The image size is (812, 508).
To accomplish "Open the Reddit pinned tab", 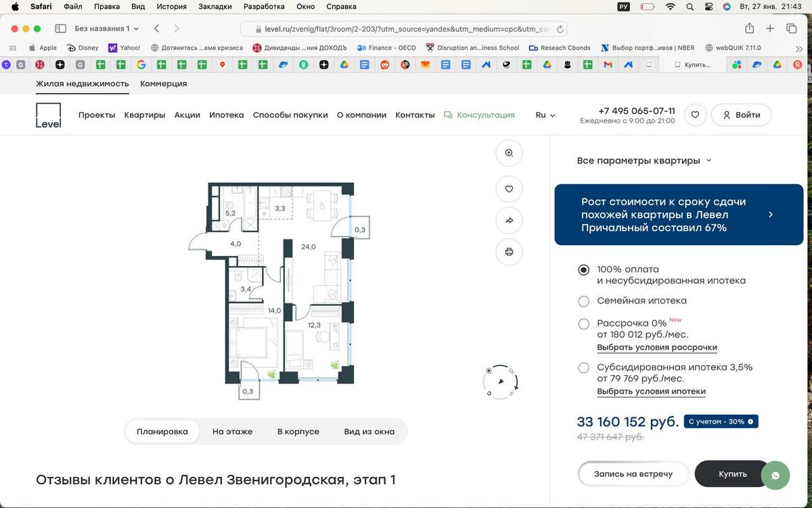I will (x=384, y=64).
